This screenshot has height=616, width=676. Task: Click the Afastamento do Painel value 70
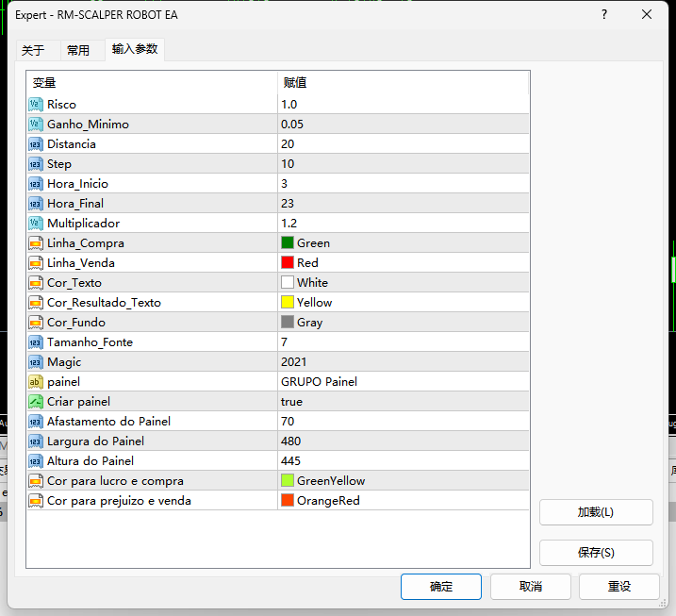coord(288,422)
